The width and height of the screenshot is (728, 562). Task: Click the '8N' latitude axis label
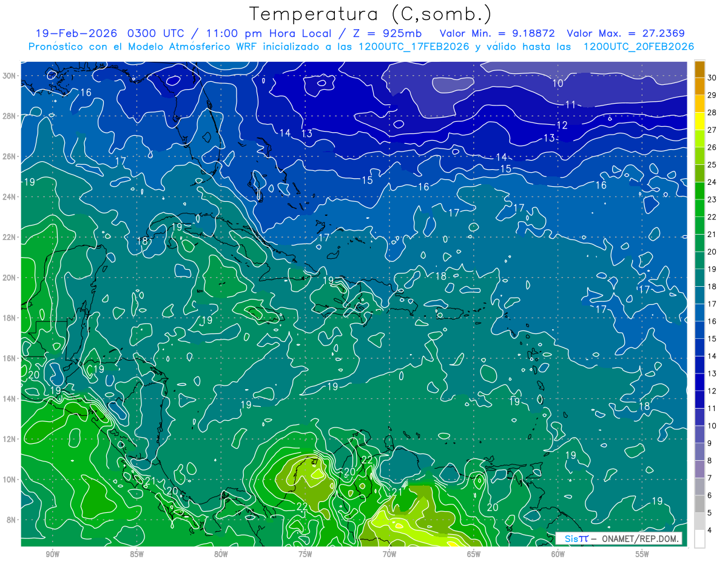pos(12,520)
